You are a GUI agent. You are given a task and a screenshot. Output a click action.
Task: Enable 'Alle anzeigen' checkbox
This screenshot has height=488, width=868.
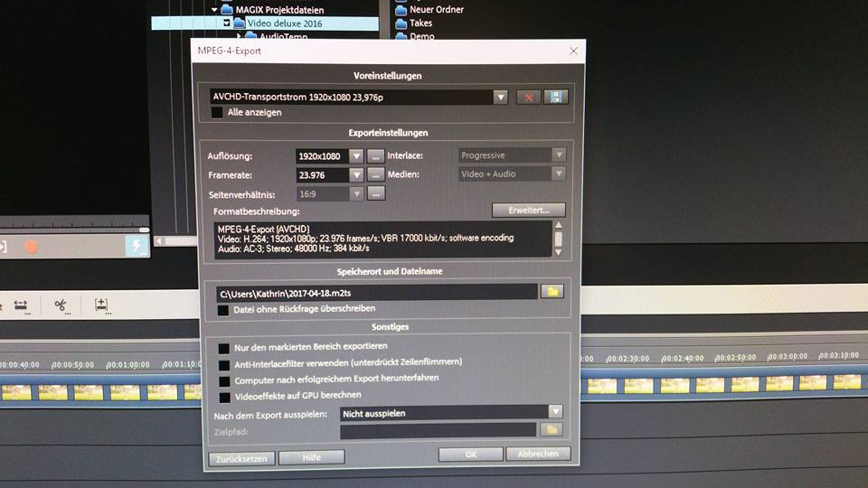(x=217, y=113)
